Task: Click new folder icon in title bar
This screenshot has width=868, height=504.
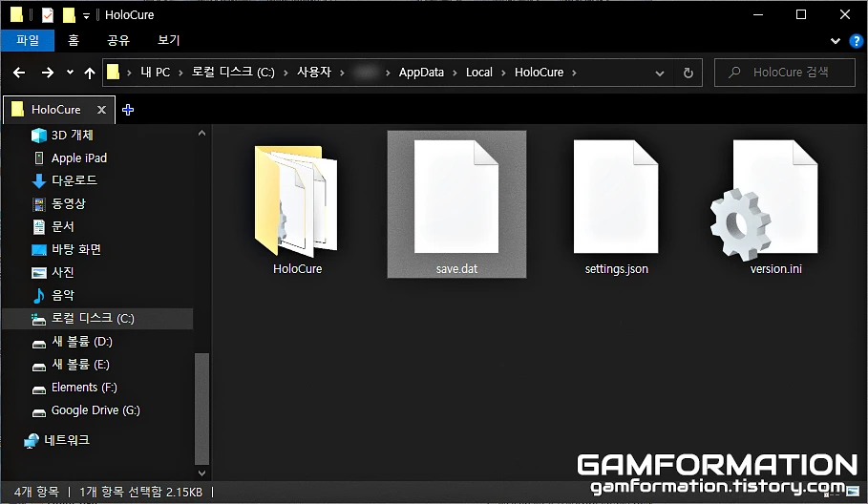Action: (69, 15)
